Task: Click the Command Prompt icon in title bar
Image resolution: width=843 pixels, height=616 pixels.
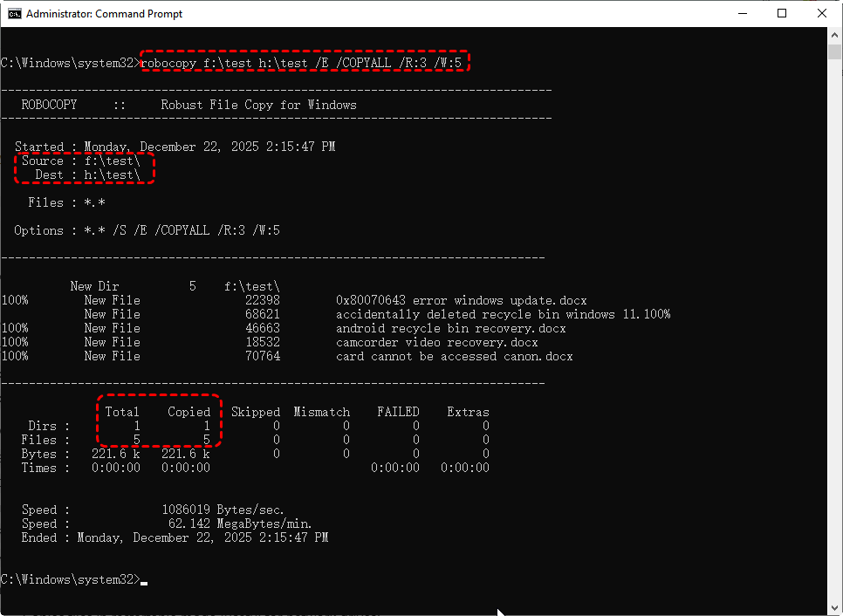Action: (x=14, y=13)
